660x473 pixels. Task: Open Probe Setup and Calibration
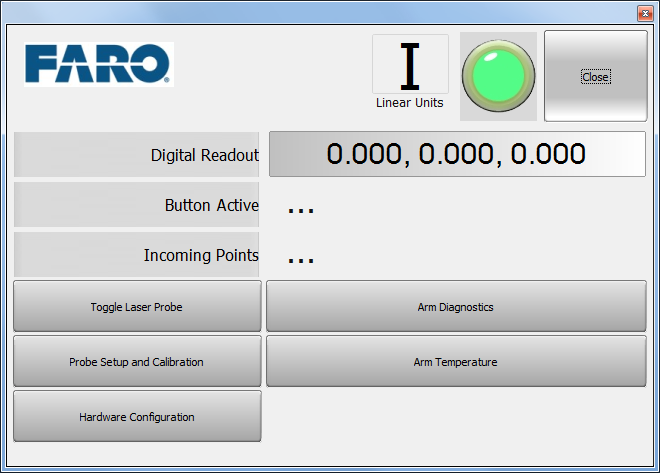click(x=137, y=361)
